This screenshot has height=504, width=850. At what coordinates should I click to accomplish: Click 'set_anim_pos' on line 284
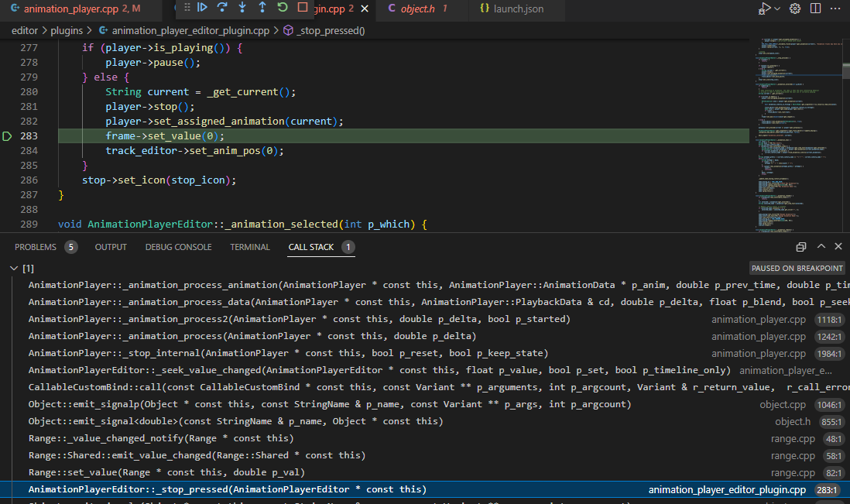point(225,151)
